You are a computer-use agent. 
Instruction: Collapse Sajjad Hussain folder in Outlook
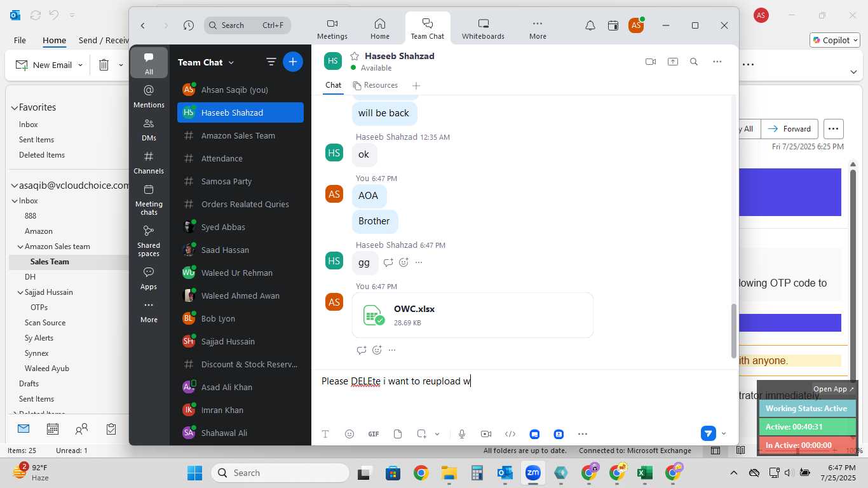pos(20,292)
